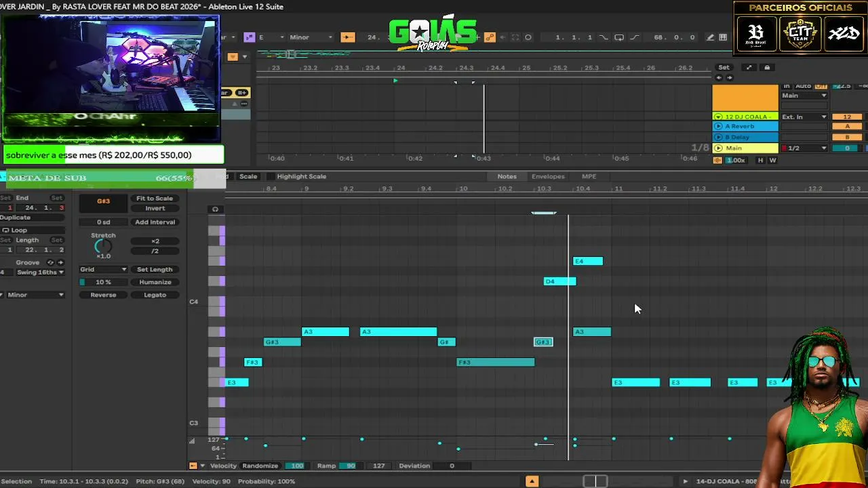Switch to the MPE tab
Image resolution: width=868 pixels, height=488 pixels.
pyautogui.click(x=589, y=176)
